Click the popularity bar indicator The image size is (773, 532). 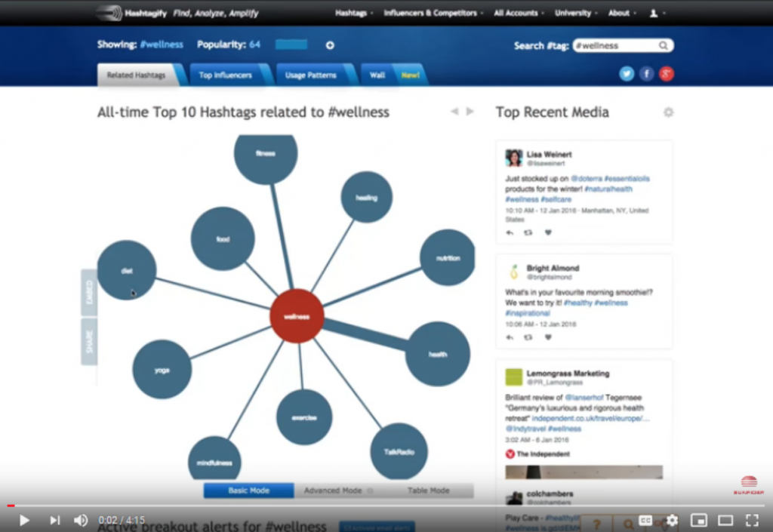click(x=291, y=45)
